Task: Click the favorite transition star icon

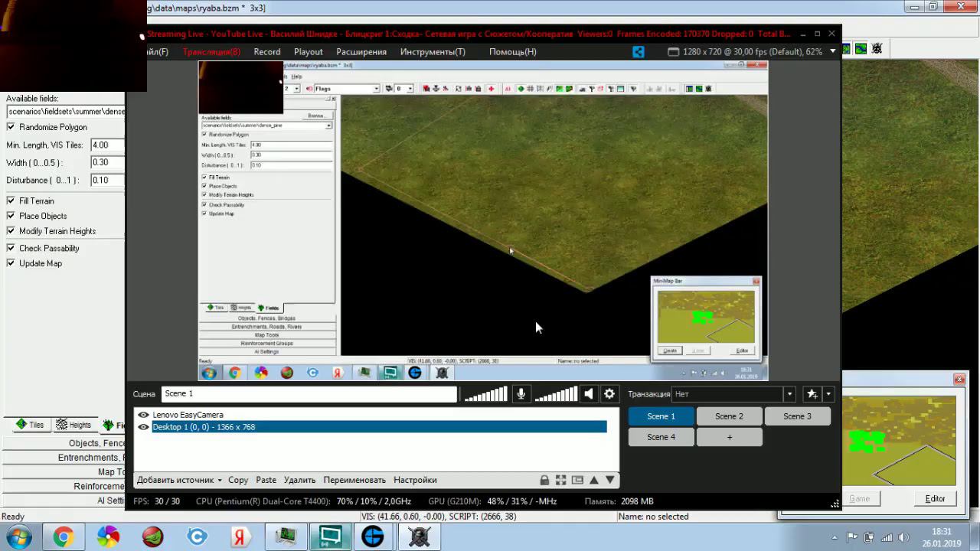Action: tap(812, 394)
